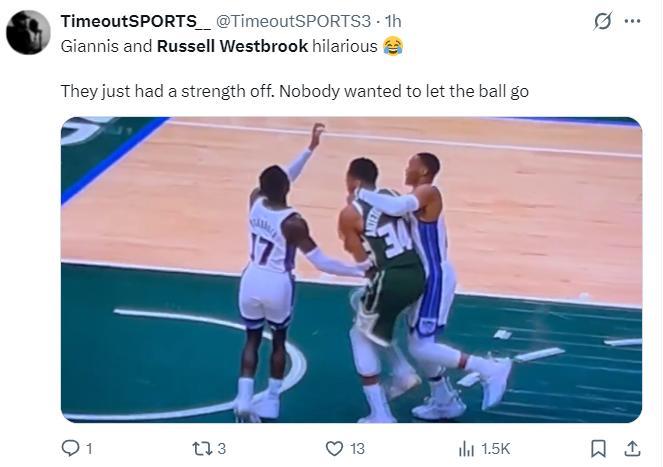
Task: Click the like count number 13
Action: [357, 450]
